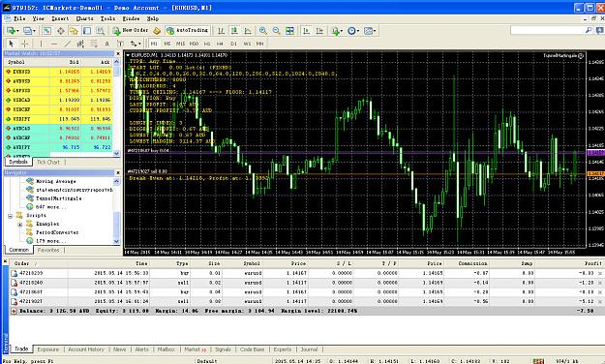This screenshot has height=364, width=605.
Task: Switch to the Account History tab
Action: point(86,349)
